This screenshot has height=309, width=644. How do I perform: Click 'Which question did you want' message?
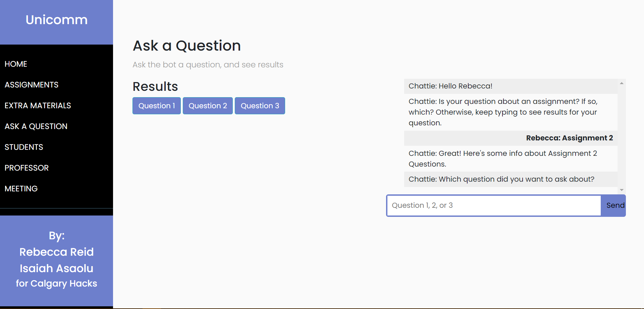[x=501, y=179]
